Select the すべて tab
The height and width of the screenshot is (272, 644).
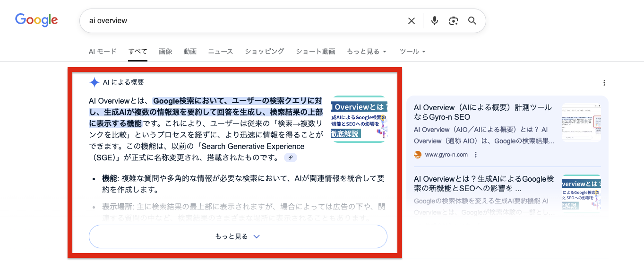pyautogui.click(x=138, y=51)
